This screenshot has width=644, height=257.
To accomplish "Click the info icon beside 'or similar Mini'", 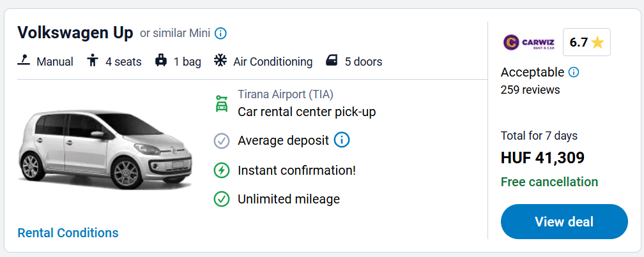I will pos(221,33).
